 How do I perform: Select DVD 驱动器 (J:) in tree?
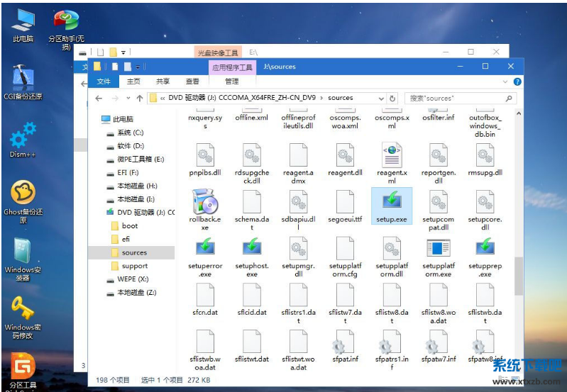(141, 213)
